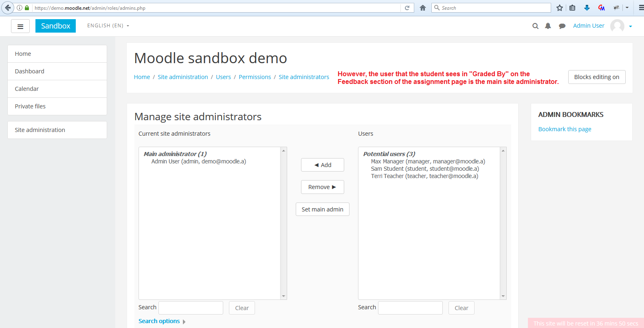Open Dashboard in the side navigation
Screen dimensions: 644x328
(57, 71)
